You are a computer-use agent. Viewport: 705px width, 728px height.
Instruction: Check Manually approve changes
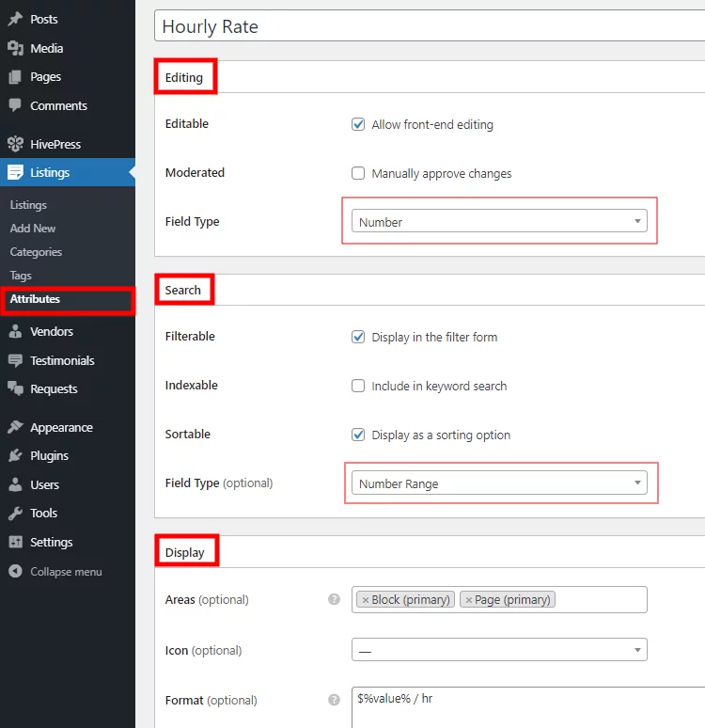(x=358, y=173)
